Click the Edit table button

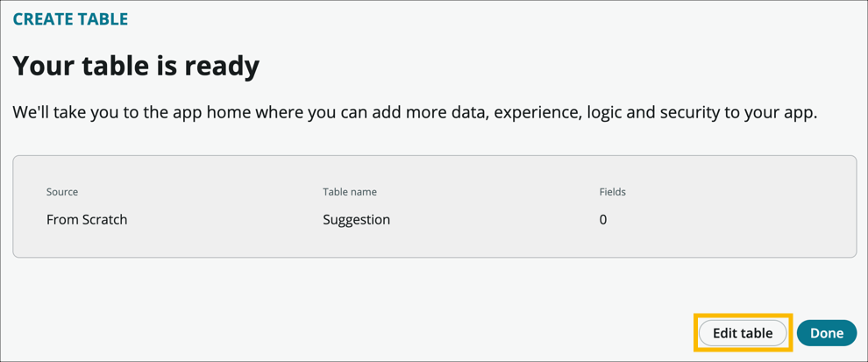coord(743,333)
